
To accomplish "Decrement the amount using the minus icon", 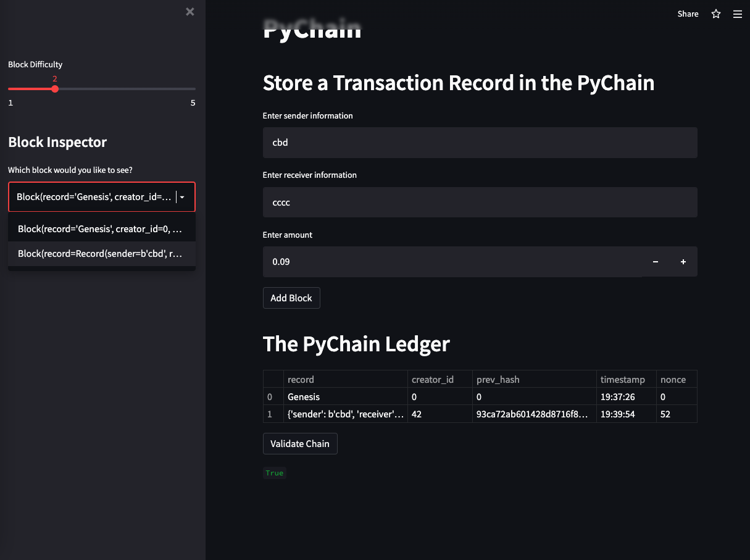I will [655, 262].
